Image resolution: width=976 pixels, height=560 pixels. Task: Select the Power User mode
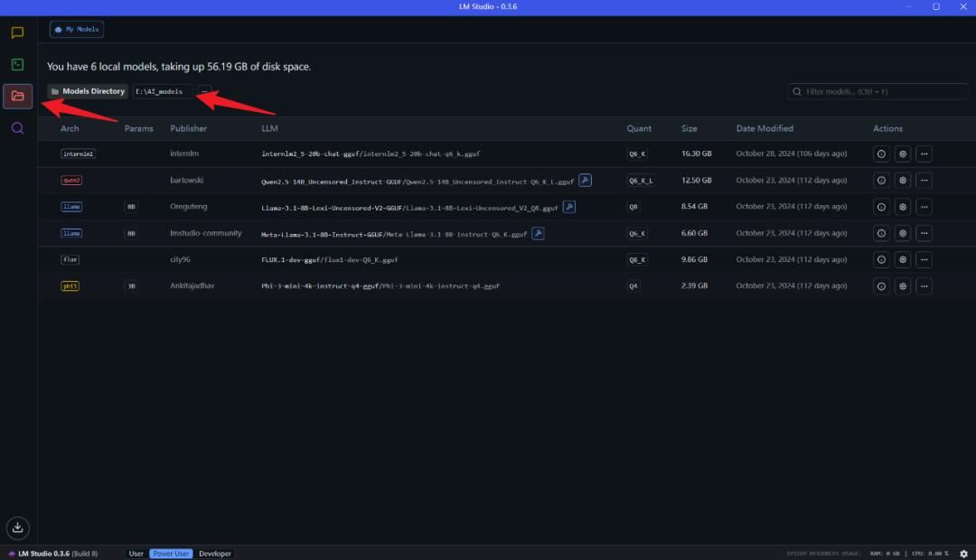click(x=171, y=553)
